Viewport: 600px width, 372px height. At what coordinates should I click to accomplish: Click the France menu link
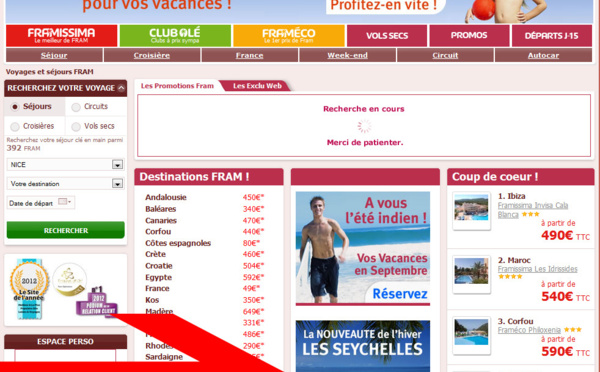coord(249,55)
